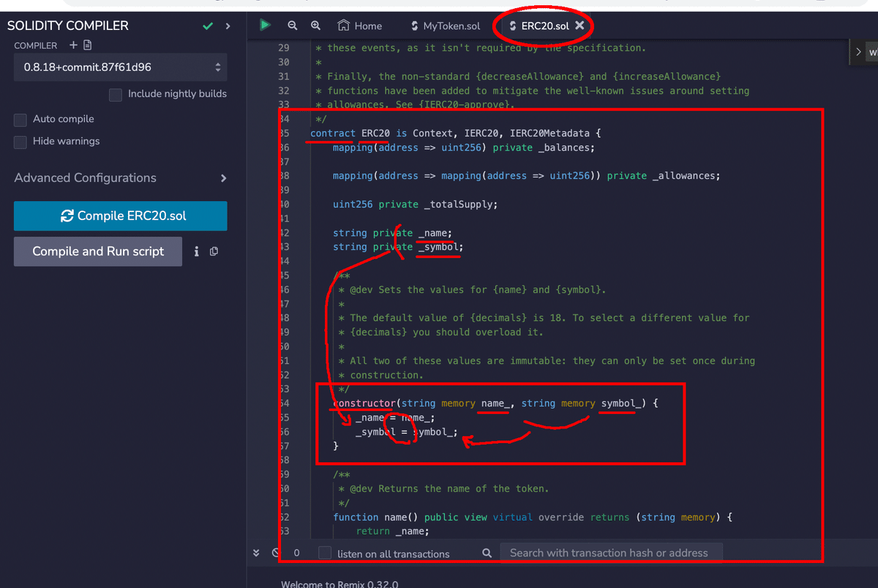Click the Compile ERC20.sol button
The image size is (878, 588).
tap(120, 216)
